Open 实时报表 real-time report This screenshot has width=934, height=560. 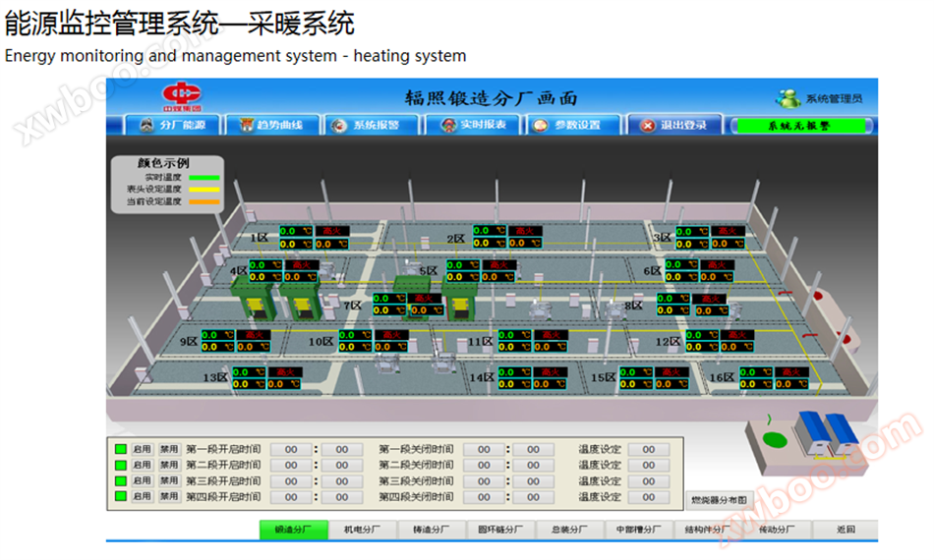click(x=473, y=125)
